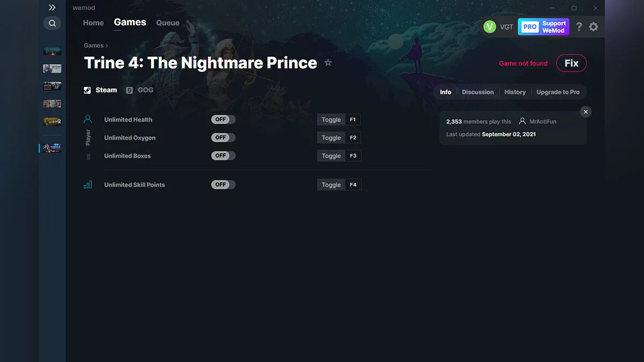
Task: Open the Queue tab
Action: 167,23
